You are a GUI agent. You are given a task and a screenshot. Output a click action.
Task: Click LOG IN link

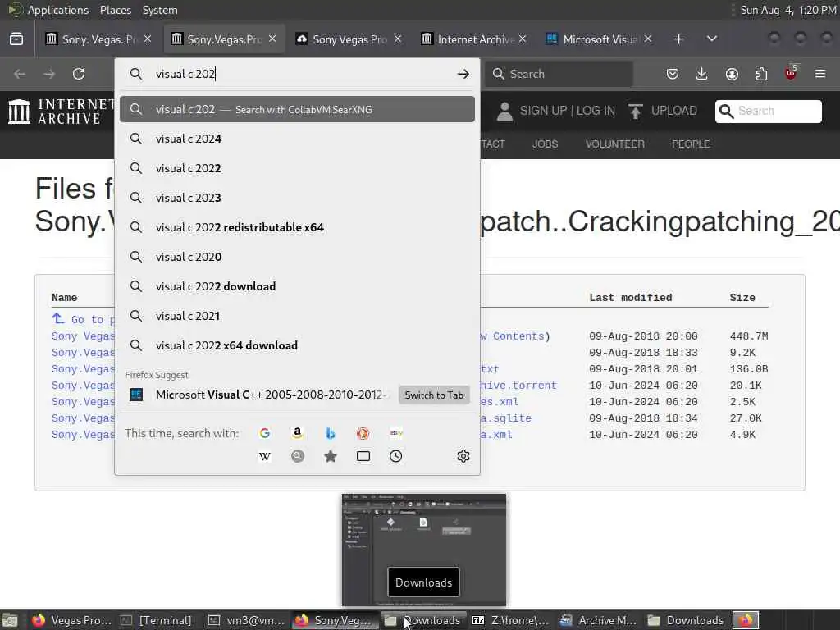point(596,111)
